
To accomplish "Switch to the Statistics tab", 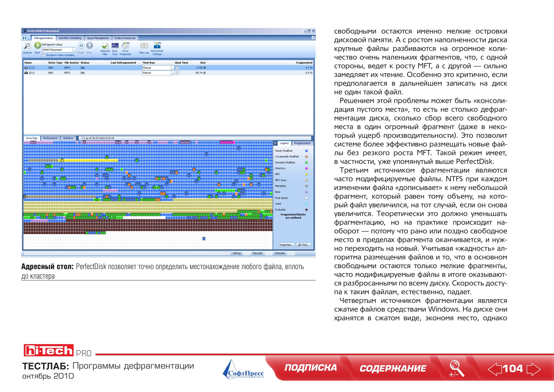I will (x=68, y=138).
